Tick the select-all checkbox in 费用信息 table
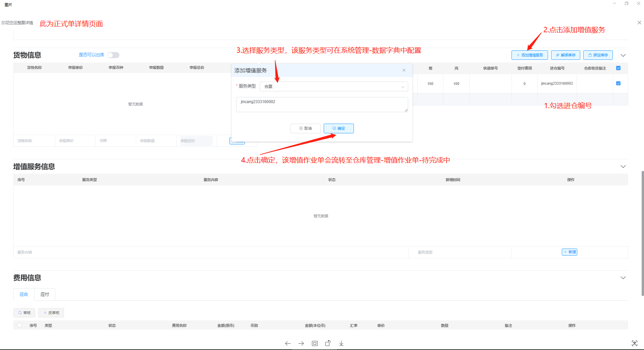 [20, 325]
